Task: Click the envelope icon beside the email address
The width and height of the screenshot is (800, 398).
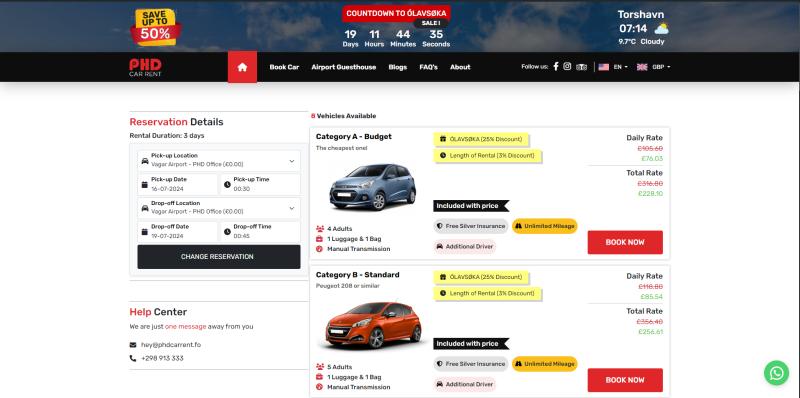Action: [133, 345]
